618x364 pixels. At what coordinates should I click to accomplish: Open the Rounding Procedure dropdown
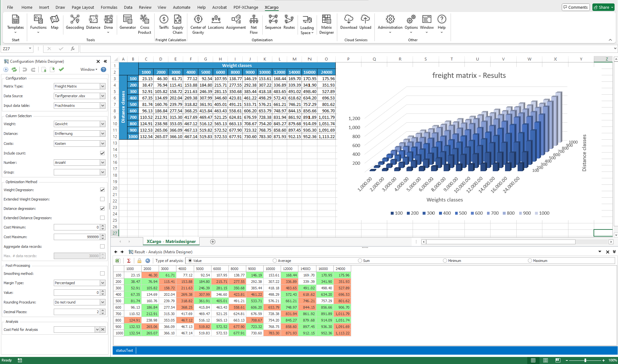[102, 302]
